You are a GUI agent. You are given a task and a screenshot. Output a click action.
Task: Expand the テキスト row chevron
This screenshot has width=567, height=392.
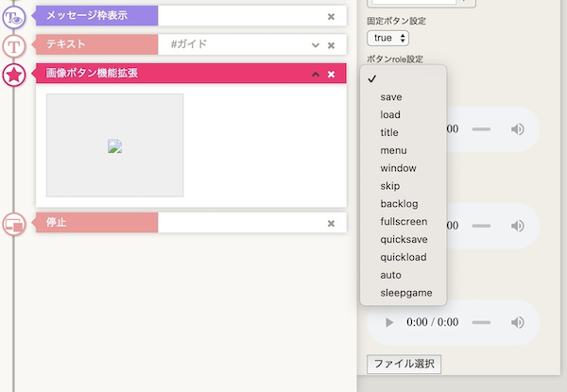pyautogui.click(x=316, y=45)
